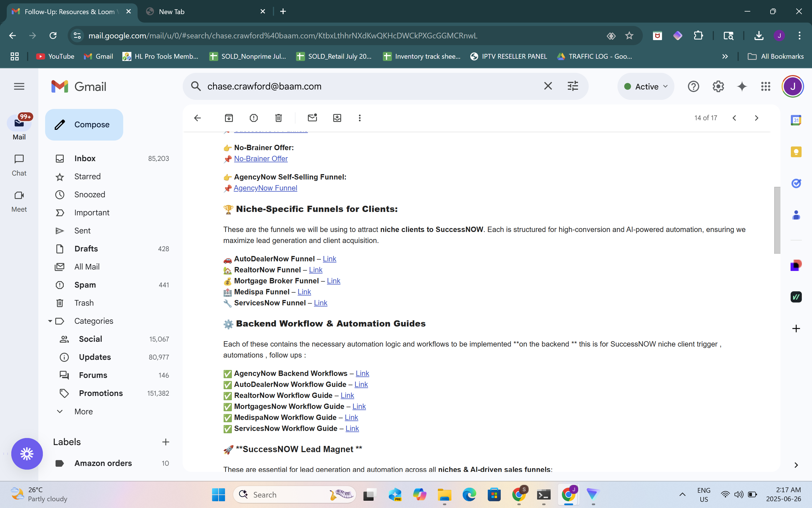Expand More labels in sidebar

(x=83, y=411)
